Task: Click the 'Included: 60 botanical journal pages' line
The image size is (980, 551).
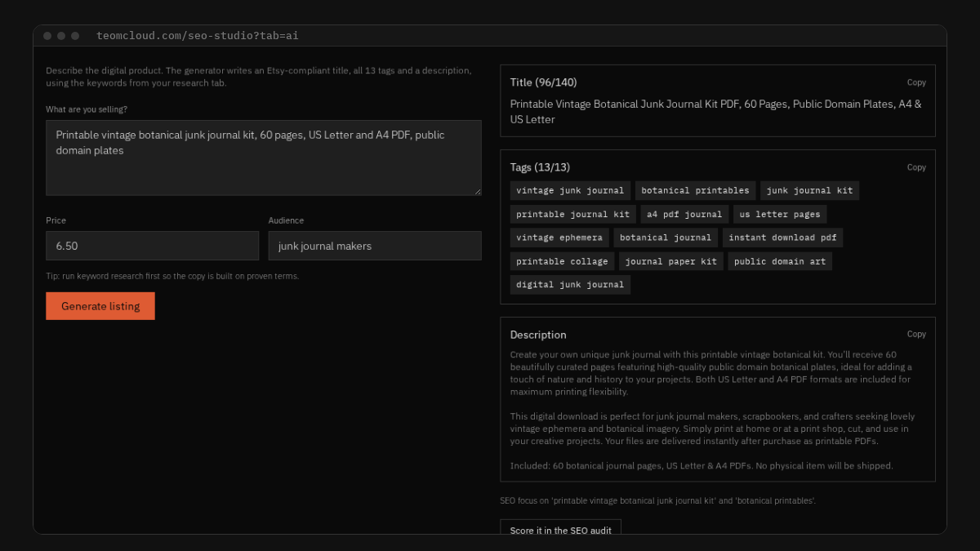Action: (x=702, y=466)
